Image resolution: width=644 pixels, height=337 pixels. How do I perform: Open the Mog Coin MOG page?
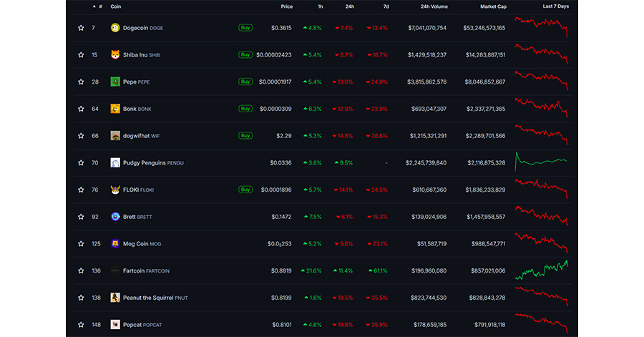coord(142,244)
